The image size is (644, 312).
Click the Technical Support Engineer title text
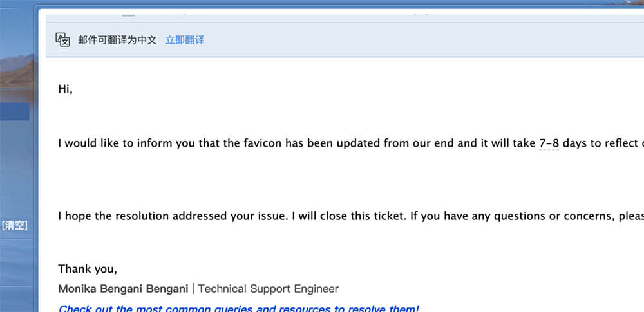point(268,289)
